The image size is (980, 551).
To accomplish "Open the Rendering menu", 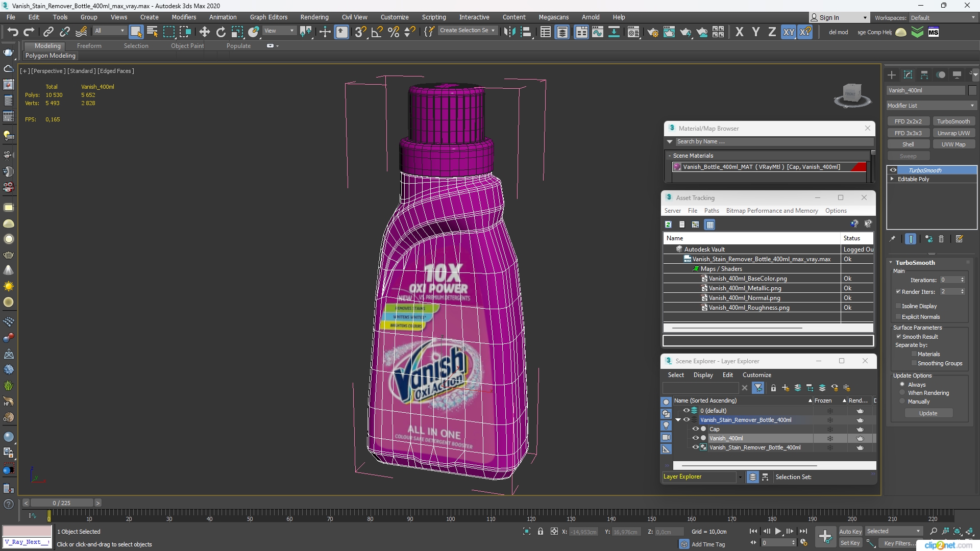I will tap(314, 17).
